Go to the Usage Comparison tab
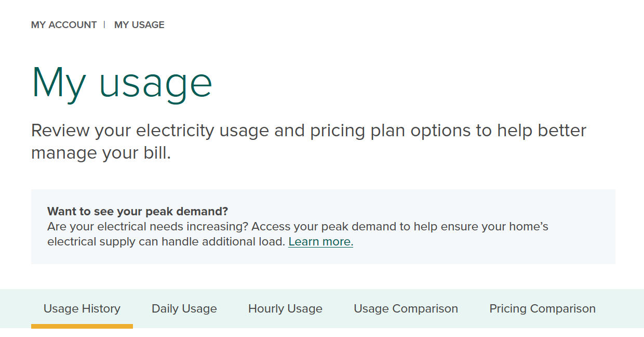The width and height of the screenshot is (644, 337). pos(406,308)
